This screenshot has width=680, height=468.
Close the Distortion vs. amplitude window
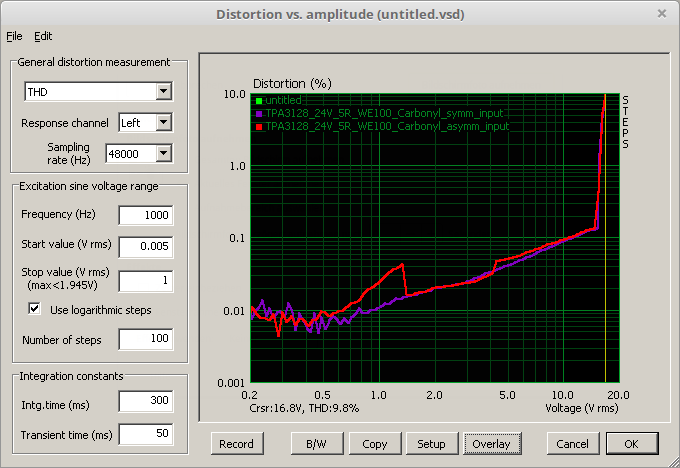661,14
